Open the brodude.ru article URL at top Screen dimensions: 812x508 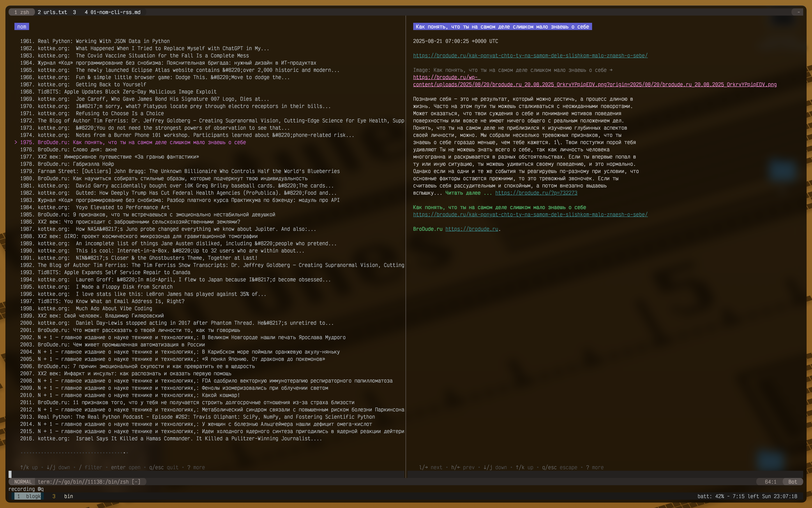click(530, 56)
